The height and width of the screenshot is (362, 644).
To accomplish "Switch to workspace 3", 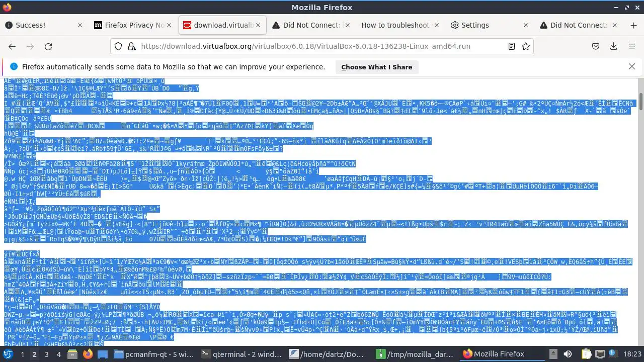I will click(46, 354).
